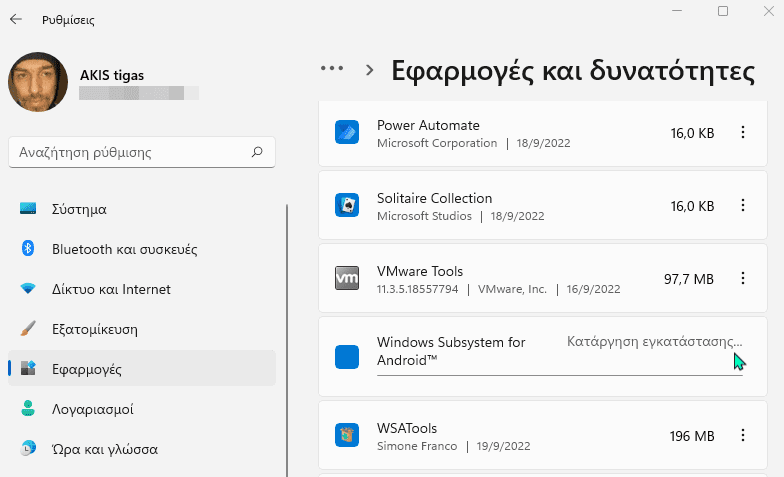Click the WSATools app name

[407, 428]
